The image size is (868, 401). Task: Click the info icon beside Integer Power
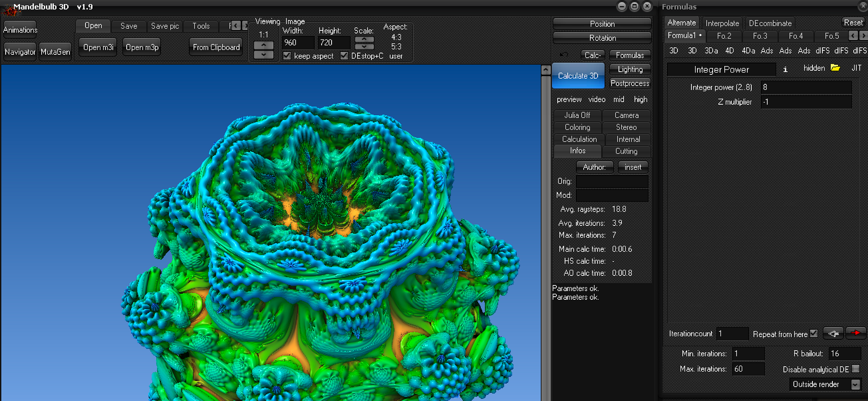tap(785, 69)
